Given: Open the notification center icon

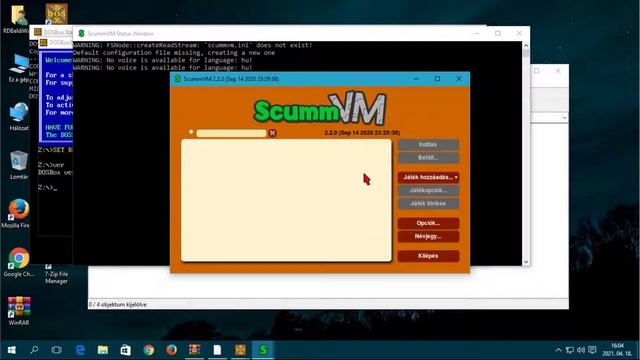Looking at the screenshot, I should tap(592, 350).
